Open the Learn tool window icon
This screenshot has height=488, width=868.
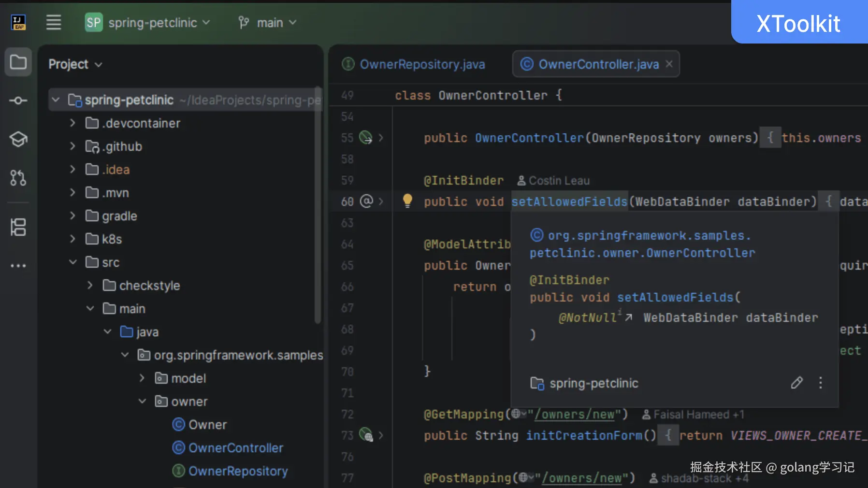18,139
